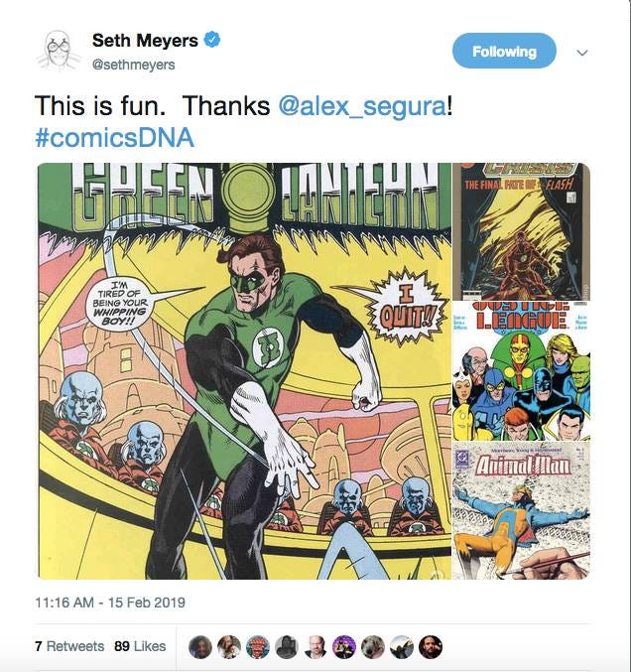This screenshot has width=631, height=672.
Task: Click the last liker avatar in row
Action: pos(430,647)
